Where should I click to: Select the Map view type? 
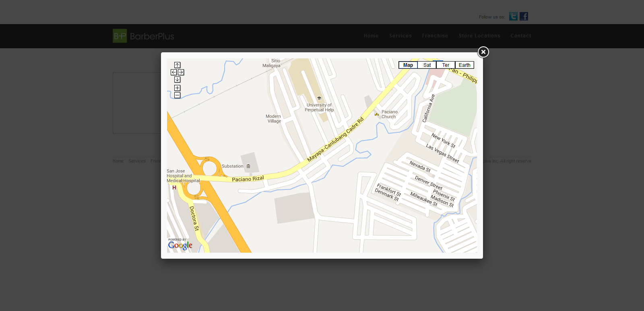coord(408,65)
